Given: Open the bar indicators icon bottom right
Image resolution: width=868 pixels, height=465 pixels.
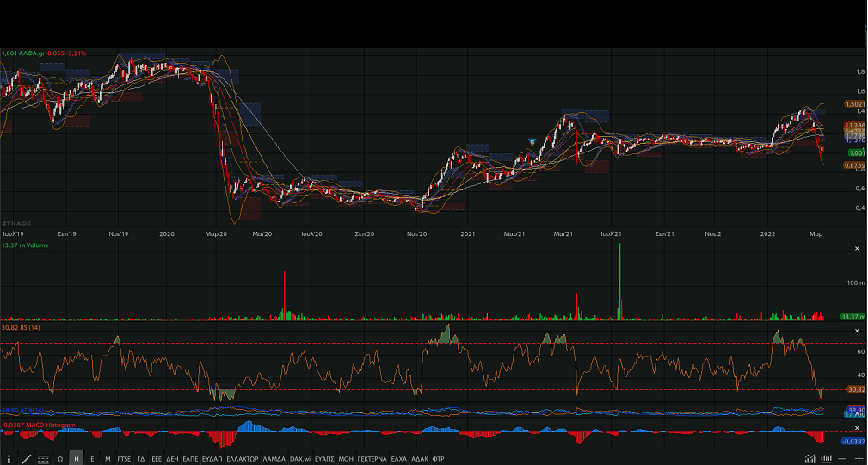Looking at the screenshot, I should pos(824,459).
